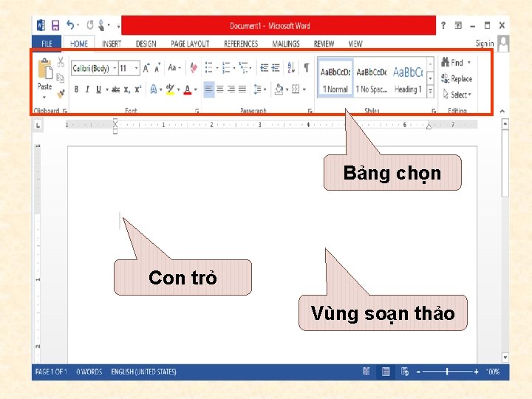
Task: Grow font size with large A icon
Action: point(146,68)
